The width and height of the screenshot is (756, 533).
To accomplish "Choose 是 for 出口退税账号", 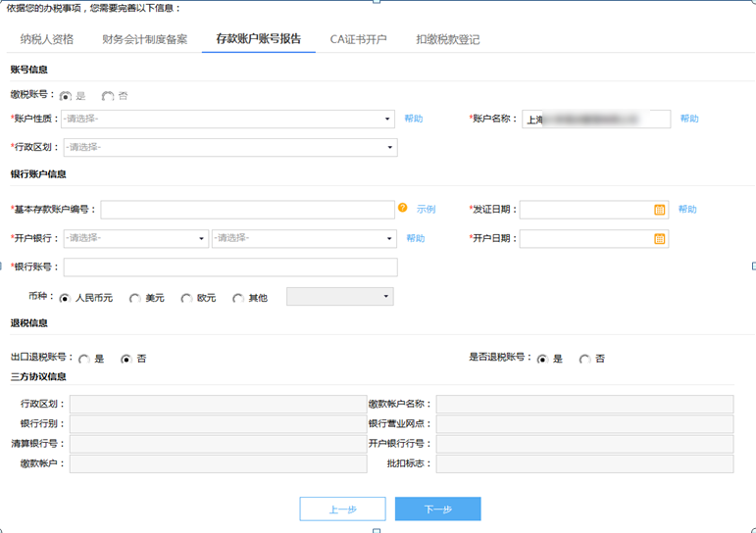I will pos(84,360).
